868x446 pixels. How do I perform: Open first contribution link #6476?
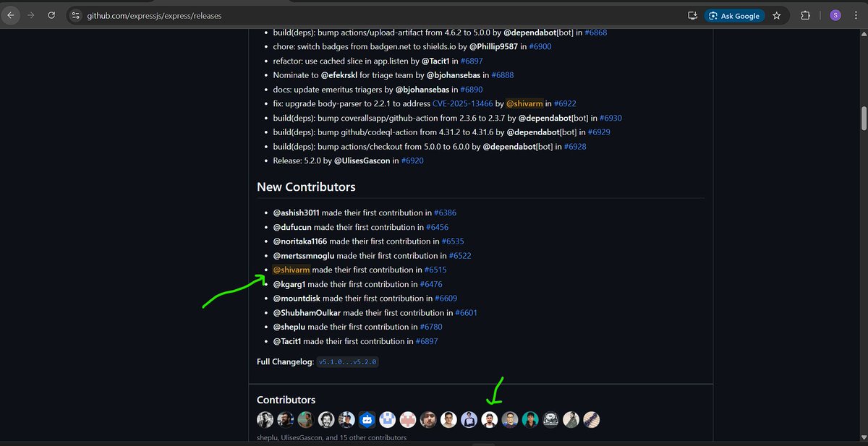point(431,284)
